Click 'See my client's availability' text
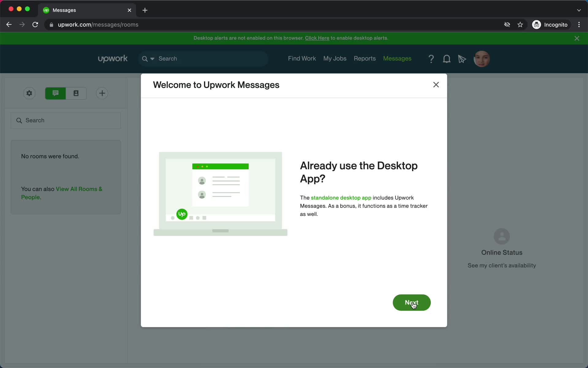 [502, 266]
